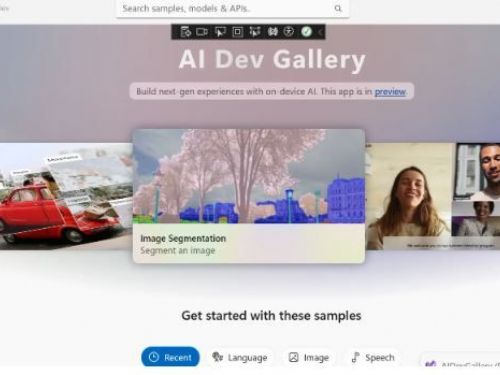The width and height of the screenshot is (500, 375).
Task: Activate the Select Element cursor tool
Action: [x=220, y=32]
